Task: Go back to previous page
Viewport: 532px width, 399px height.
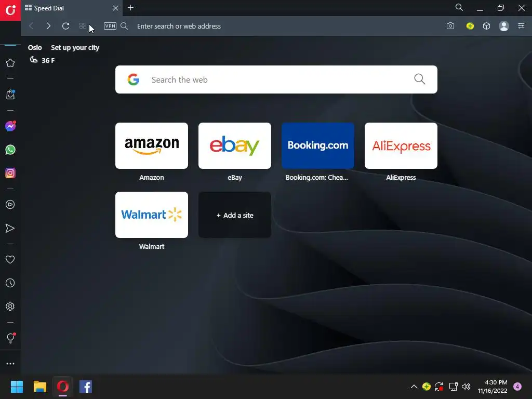Action: coord(31,26)
